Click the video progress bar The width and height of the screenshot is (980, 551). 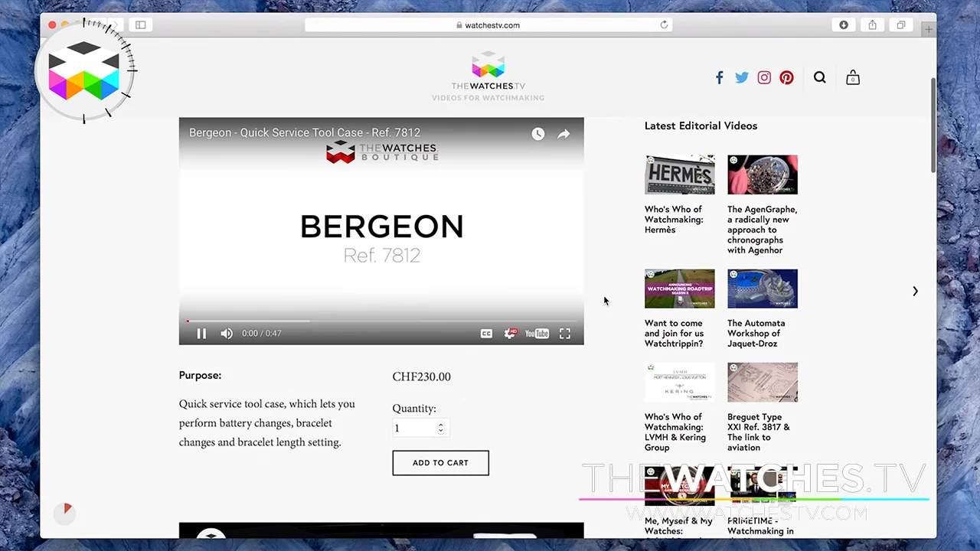pyautogui.click(x=381, y=321)
